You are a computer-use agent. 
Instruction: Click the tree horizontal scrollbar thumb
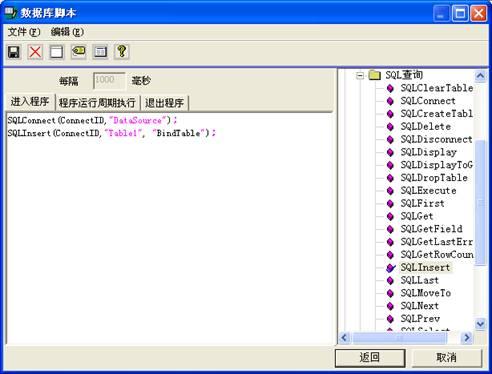[x=399, y=338]
